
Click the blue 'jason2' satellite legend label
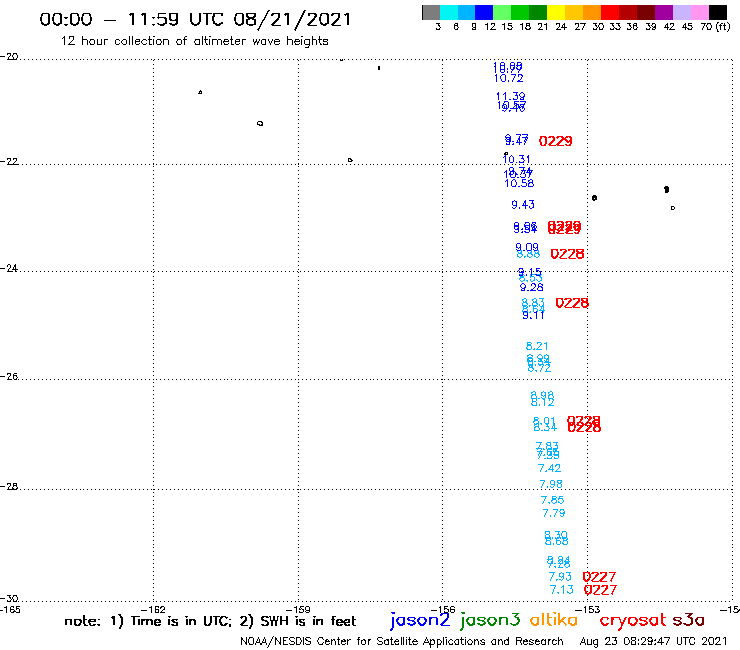tap(420, 620)
